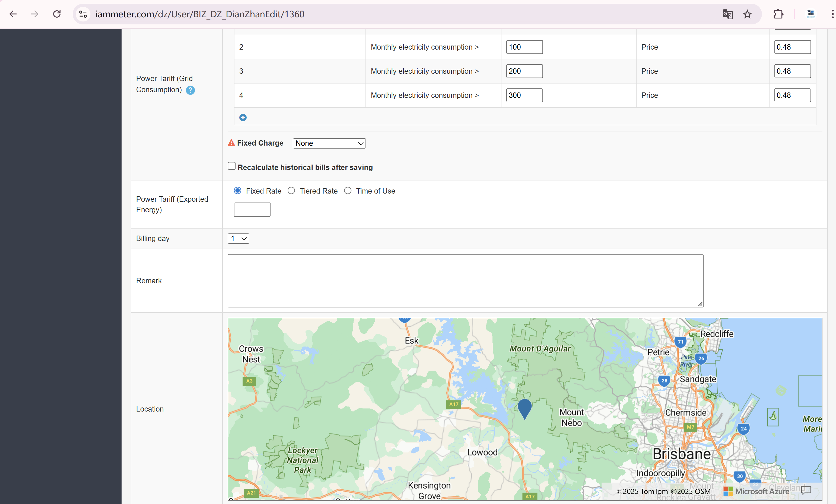Viewport: 836px width, 504px height.
Task: Click into the Remark text area
Action: [466, 281]
